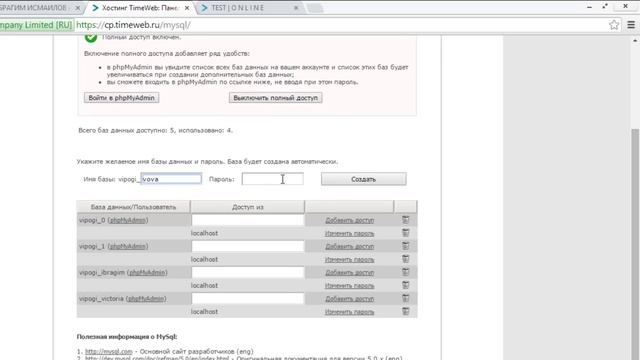Click the green full-access checkmark icon
The height and width of the screenshot is (360, 640).
coord(91,38)
